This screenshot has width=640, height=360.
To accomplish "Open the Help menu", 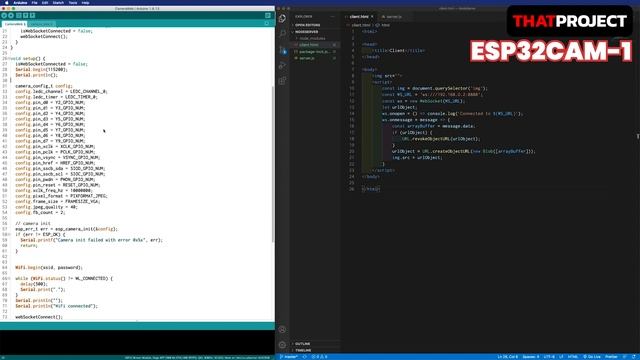I will pos(85,3).
